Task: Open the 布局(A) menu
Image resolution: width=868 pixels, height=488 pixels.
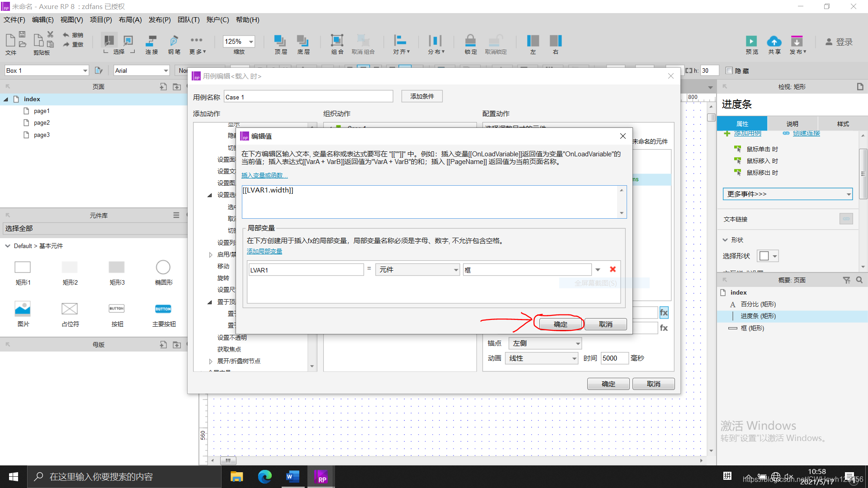Action: (x=130, y=20)
